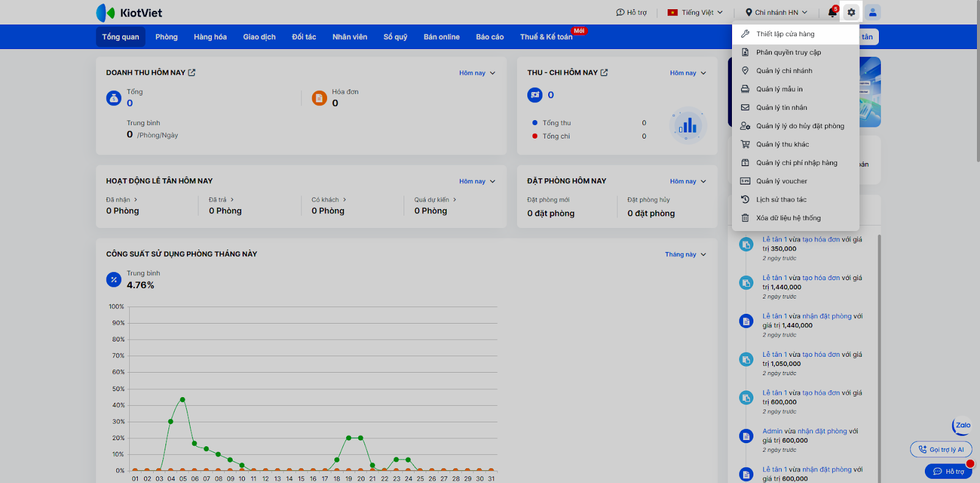
Task: Select Thiết lập cửa hàng menu entry
Action: tap(796, 34)
